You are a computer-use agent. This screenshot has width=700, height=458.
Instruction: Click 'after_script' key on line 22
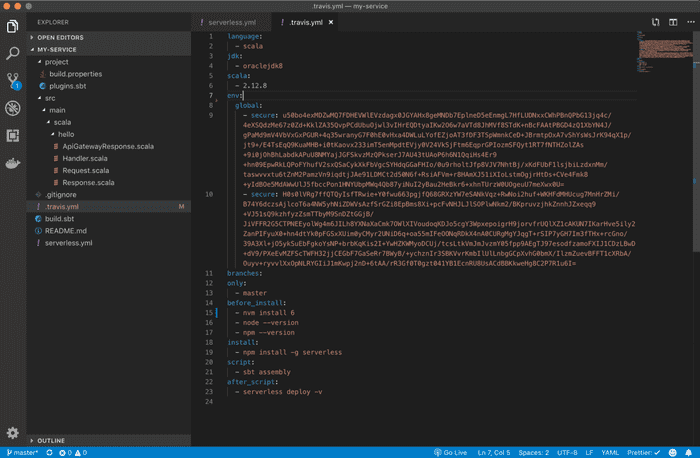pyautogui.click(x=250, y=382)
